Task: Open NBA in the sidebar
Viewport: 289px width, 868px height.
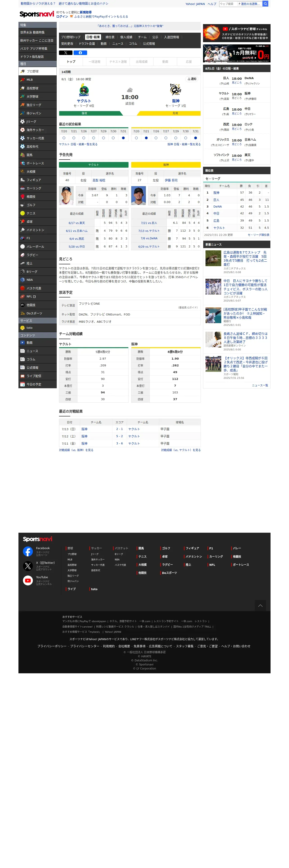Action: coord(37,280)
